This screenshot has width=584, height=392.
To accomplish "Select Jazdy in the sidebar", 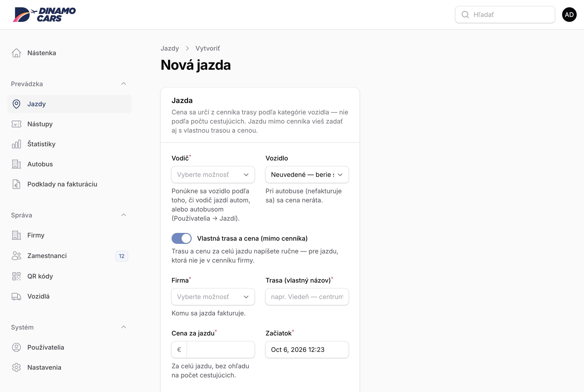I will click(70, 104).
